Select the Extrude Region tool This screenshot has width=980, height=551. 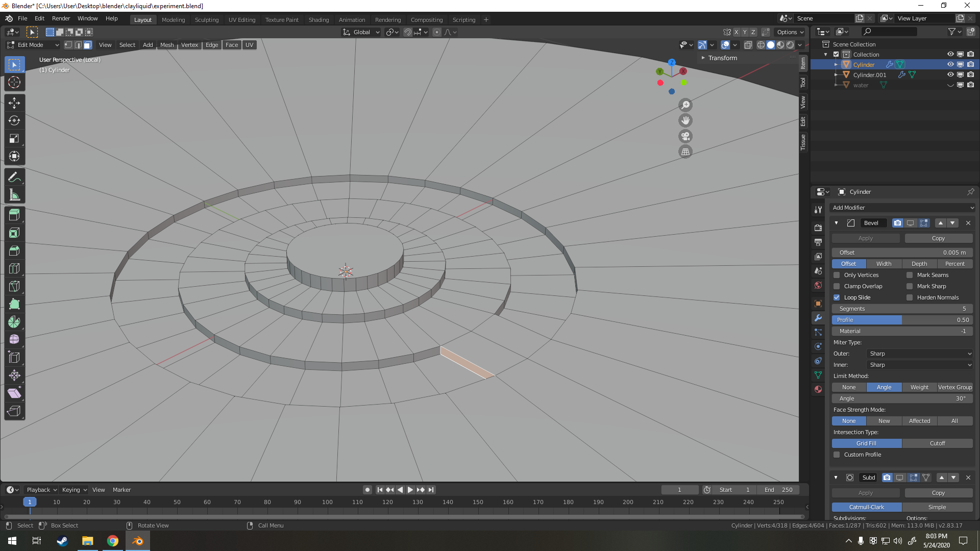tap(14, 215)
